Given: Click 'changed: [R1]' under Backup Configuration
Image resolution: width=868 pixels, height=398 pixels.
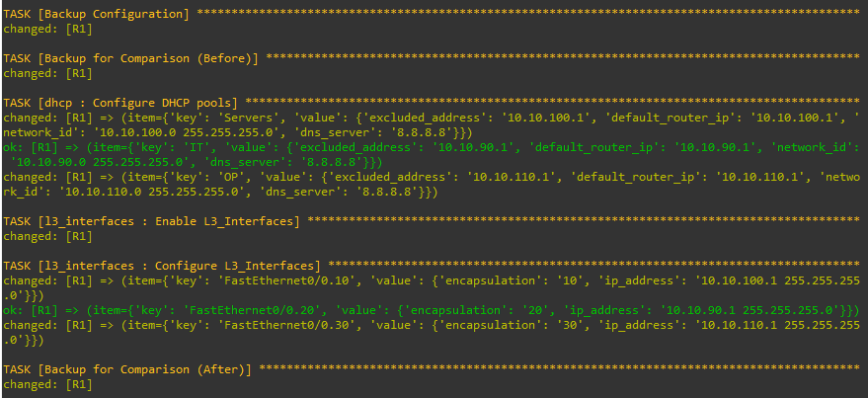Looking at the screenshot, I should tap(35, 30).
